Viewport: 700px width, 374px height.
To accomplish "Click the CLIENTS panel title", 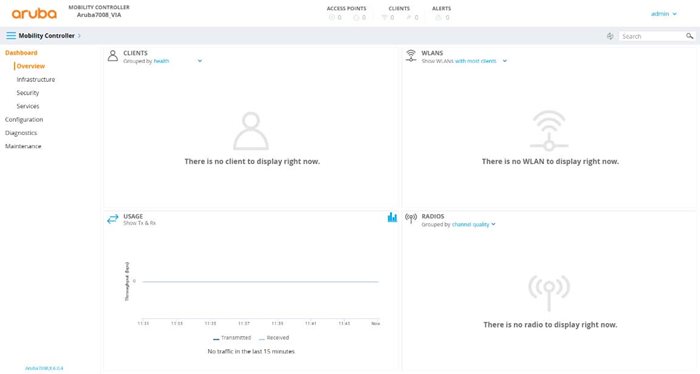I will click(135, 53).
